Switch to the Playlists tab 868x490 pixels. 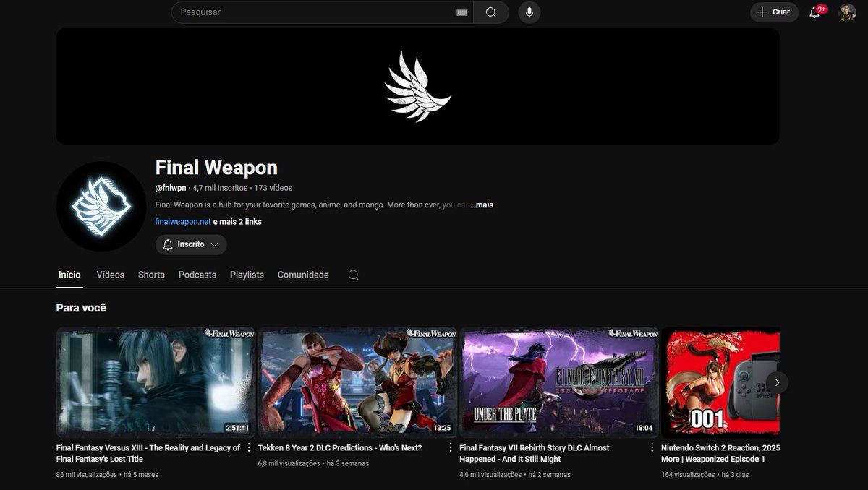point(247,275)
